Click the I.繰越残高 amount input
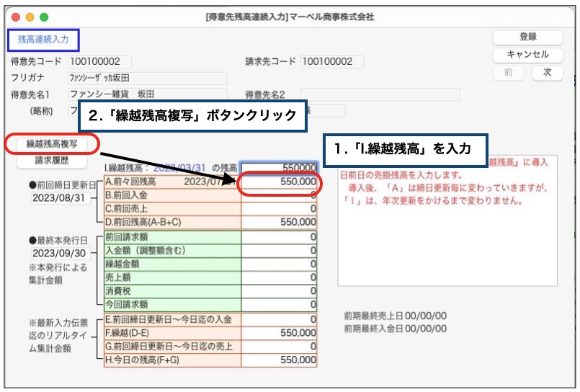 [x=279, y=167]
